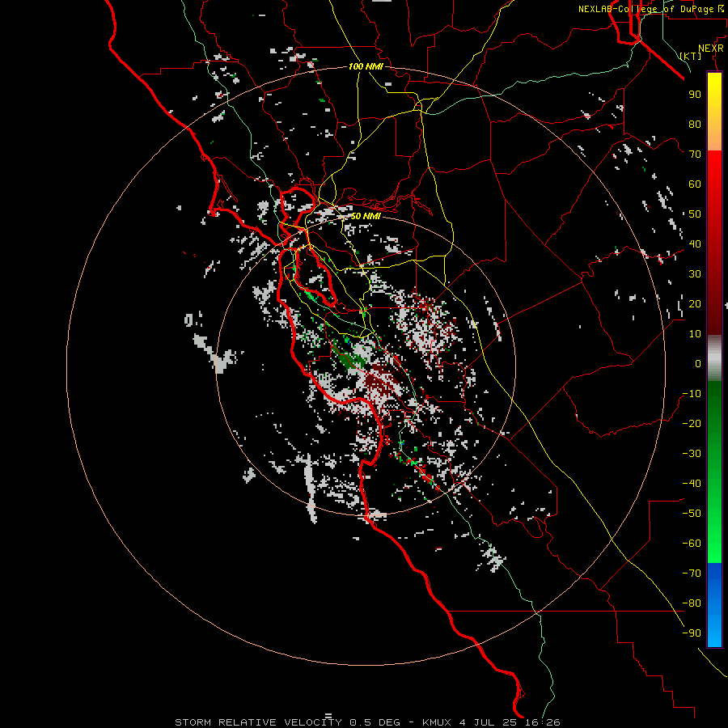Viewport: 728px width, 728px height.
Task: Click the positive 20 scale value
Action: point(695,304)
